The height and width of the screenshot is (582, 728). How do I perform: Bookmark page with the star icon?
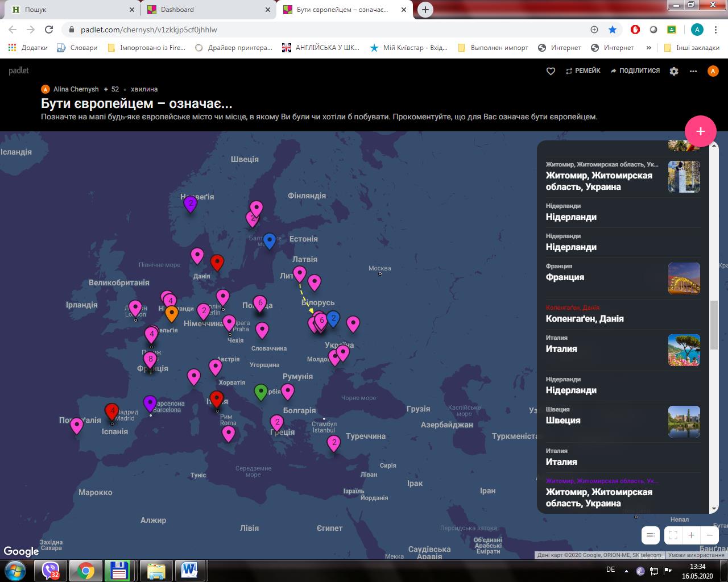click(x=613, y=30)
